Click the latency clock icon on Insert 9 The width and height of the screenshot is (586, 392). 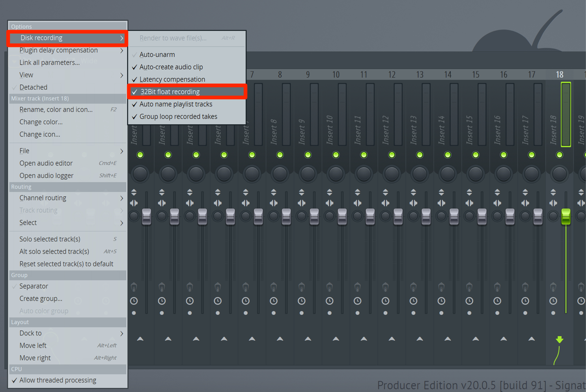[302, 301]
